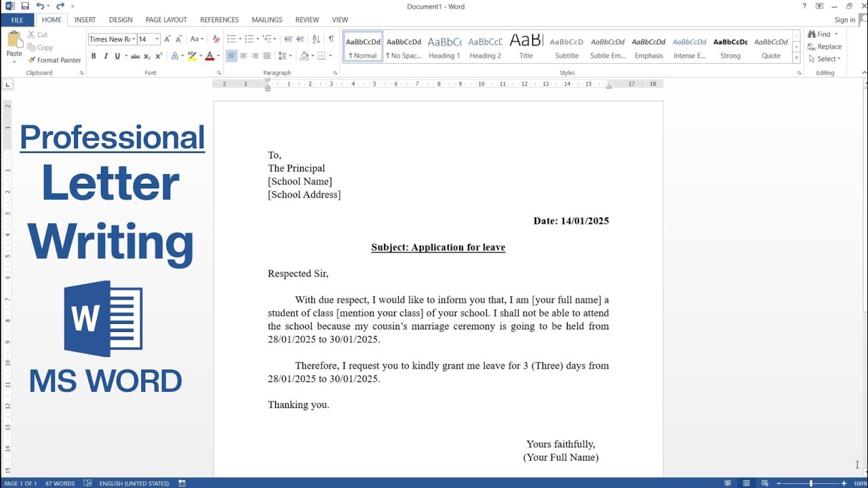Toggle Numbering list button

(249, 39)
